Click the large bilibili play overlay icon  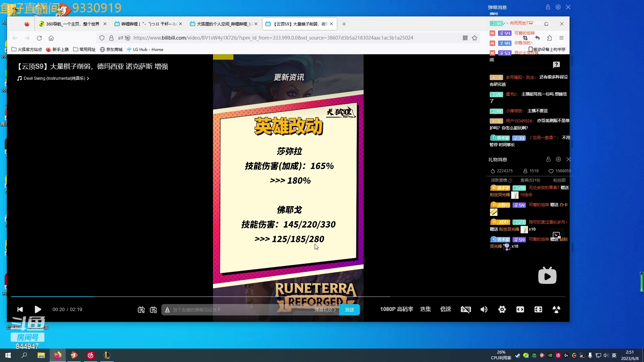[x=547, y=276]
